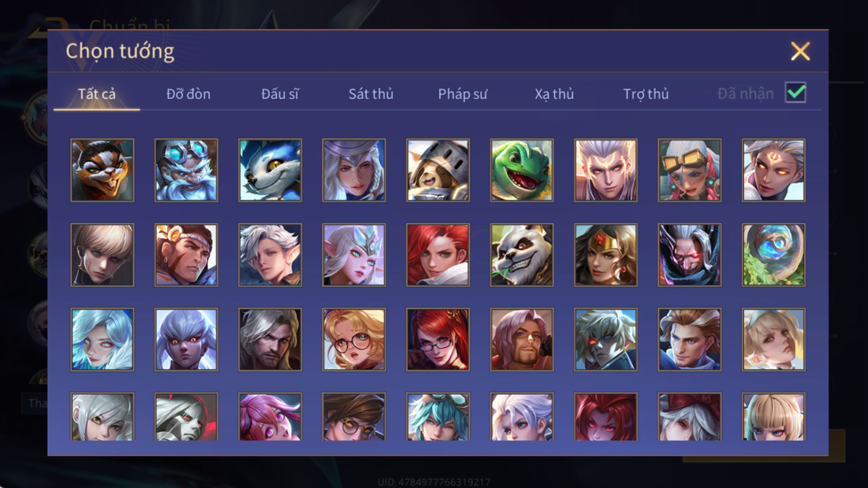Close the Chọn tướng dialog

coord(800,52)
